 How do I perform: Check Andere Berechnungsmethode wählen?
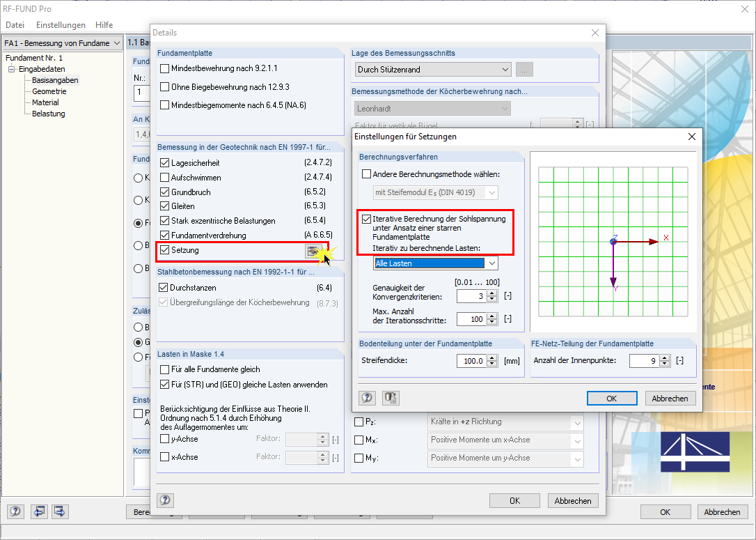(366, 174)
